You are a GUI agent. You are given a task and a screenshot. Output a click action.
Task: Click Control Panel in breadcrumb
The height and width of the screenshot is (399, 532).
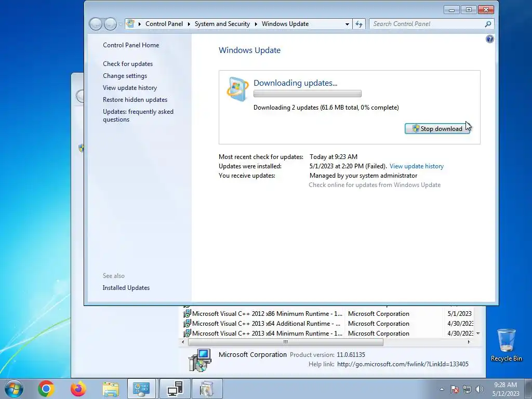(x=164, y=24)
